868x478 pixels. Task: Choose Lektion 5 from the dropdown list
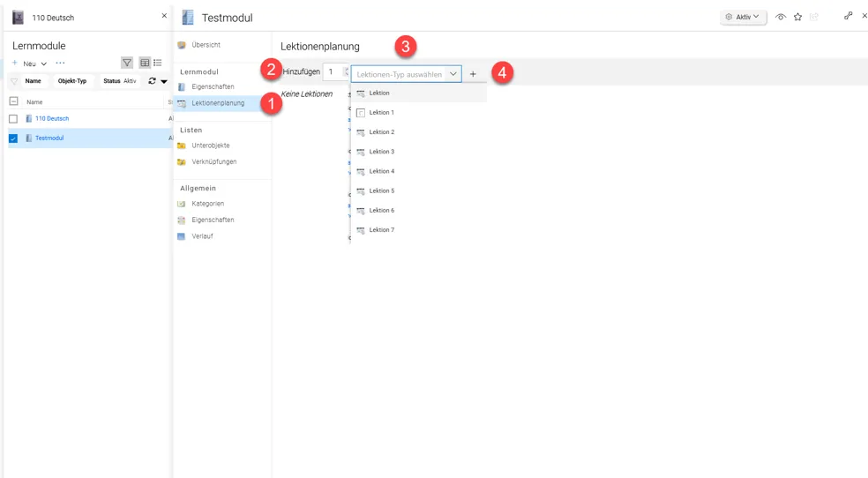(x=419, y=190)
